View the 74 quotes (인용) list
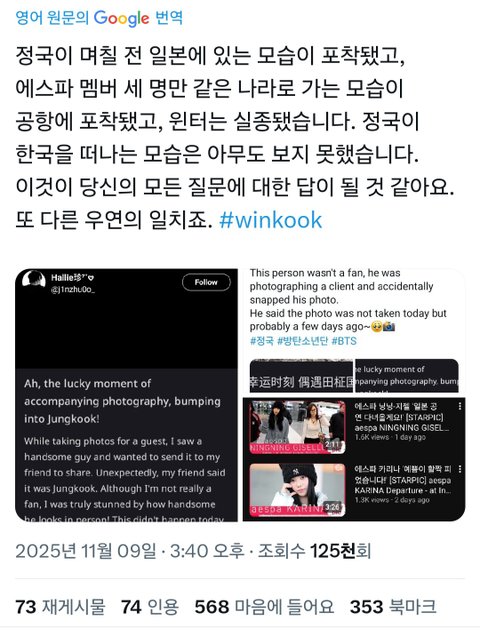The height and width of the screenshot is (636, 480). point(150,607)
